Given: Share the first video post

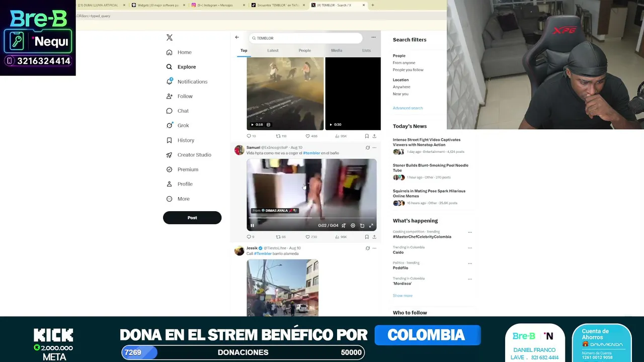Looking at the screenshot, I should (374, 136).
